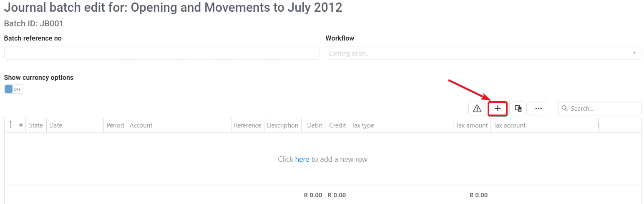
Task: Toggle Show currency options switch
Action: [14, 89]
